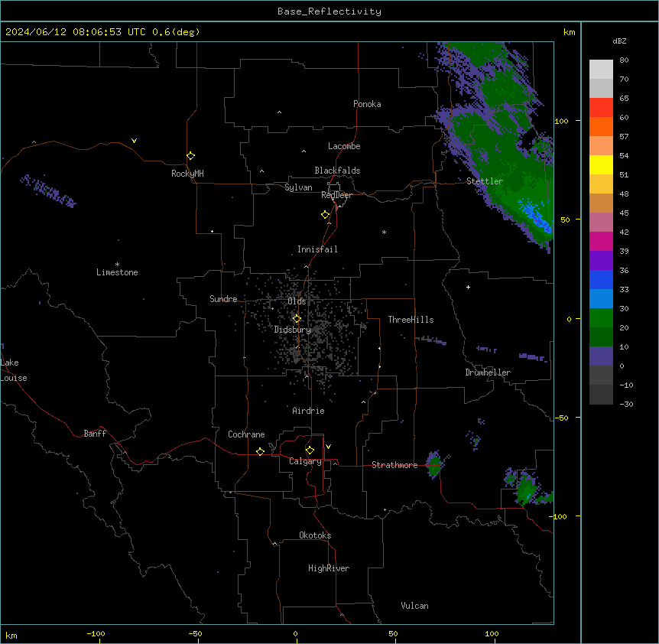Screen dimensions: 659x644
Task: Click the -50 tick on the right axis
Action: (561, 418)
